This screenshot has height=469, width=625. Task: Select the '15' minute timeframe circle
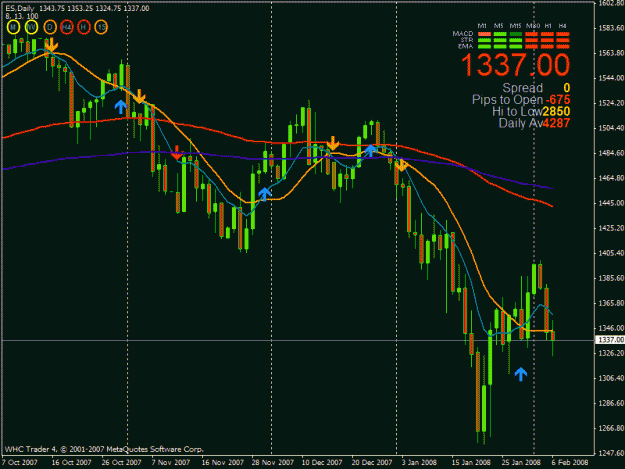coord(101,27)
